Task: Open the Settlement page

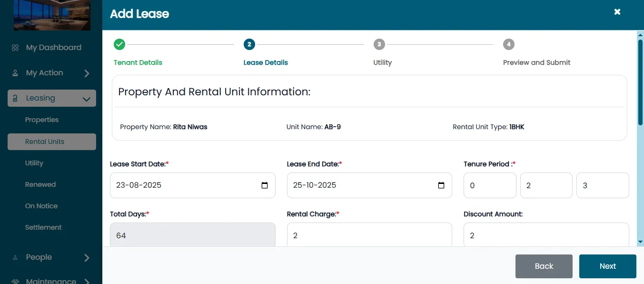Action: (43, 227)
